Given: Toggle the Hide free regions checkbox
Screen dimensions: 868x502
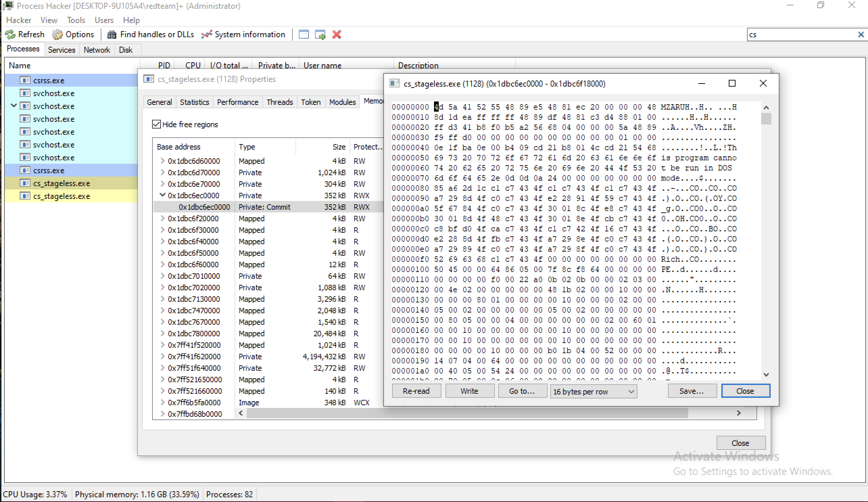Looking at the screenshot, I should point(156,124).
